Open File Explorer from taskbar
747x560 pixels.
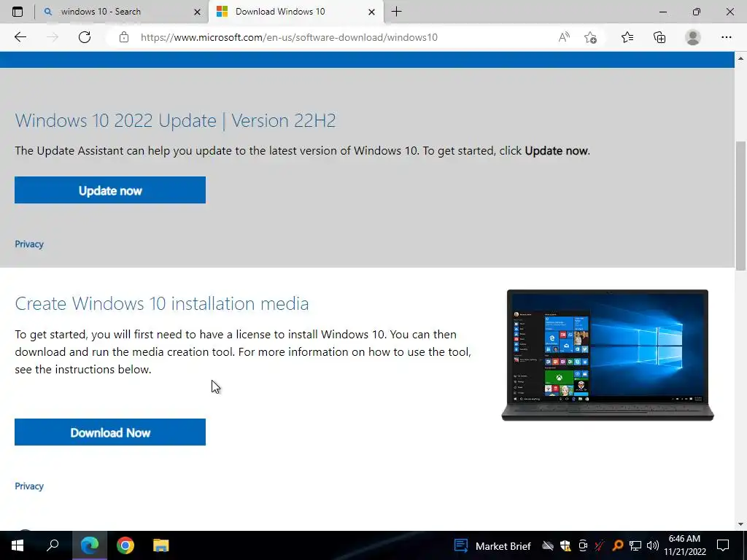coord(161,545)
